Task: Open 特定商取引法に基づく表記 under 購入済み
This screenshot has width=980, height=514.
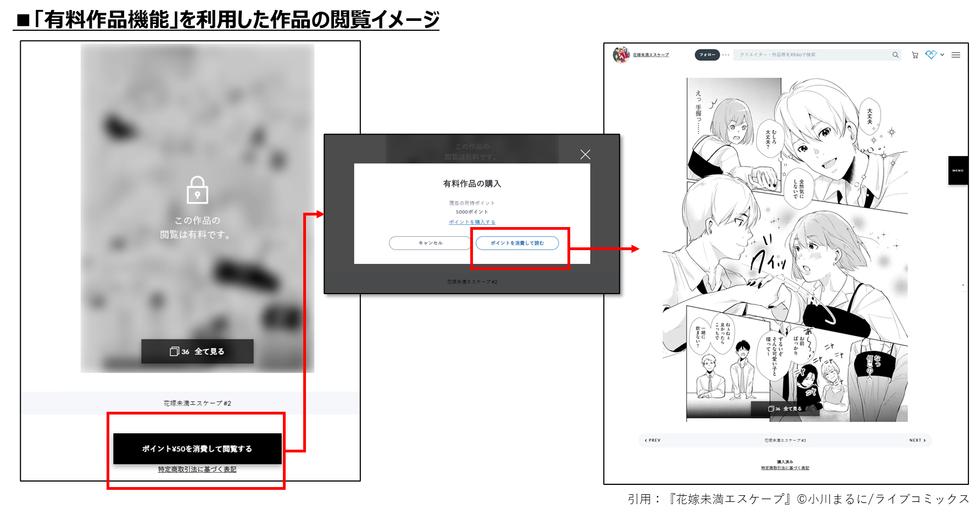Action: pyautogui.click(x=785, y=468)
